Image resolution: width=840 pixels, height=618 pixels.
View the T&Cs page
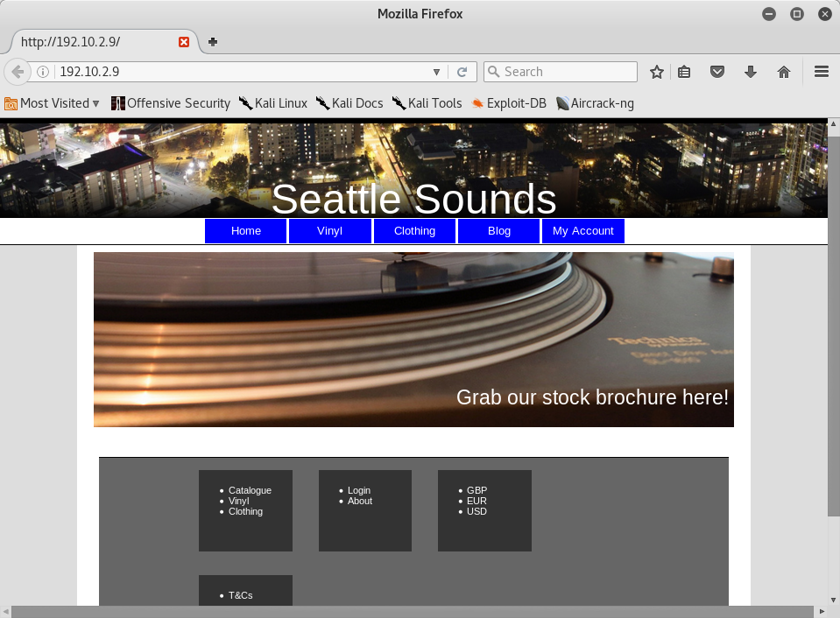(x=240, y=594)
